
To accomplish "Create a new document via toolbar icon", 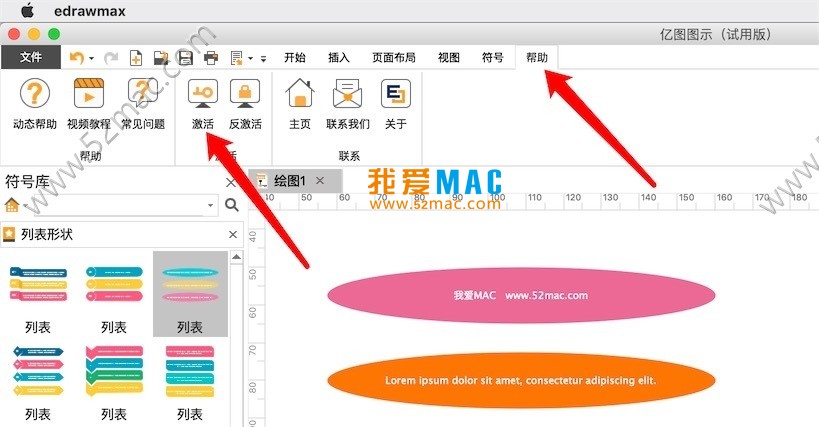I will click(x=136, y=57).
